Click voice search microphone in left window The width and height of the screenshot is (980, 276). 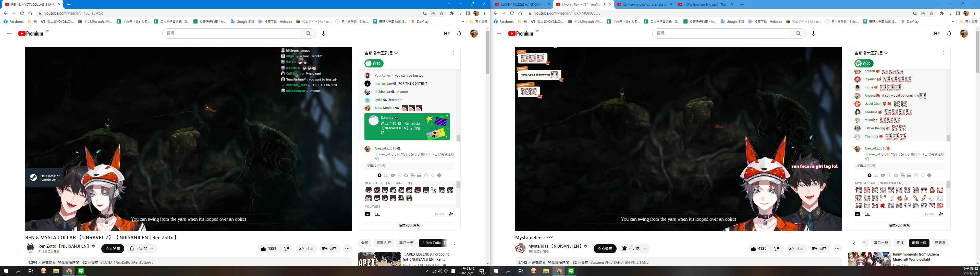(324, 33)
